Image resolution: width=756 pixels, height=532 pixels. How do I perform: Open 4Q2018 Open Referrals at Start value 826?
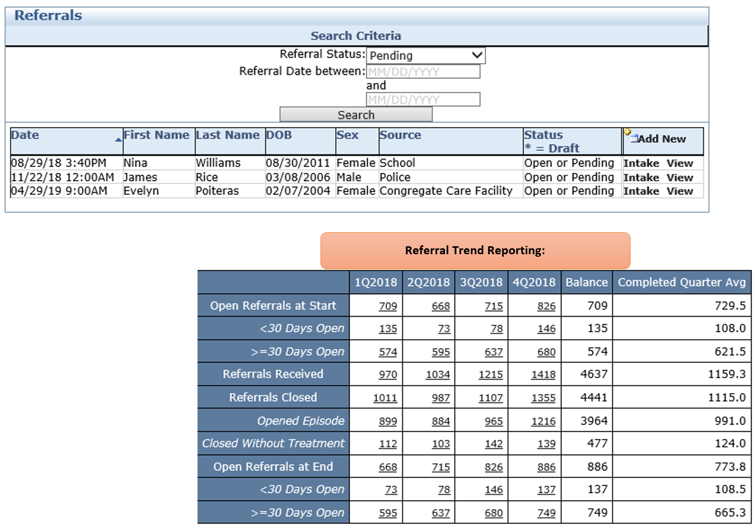point(546,306)
